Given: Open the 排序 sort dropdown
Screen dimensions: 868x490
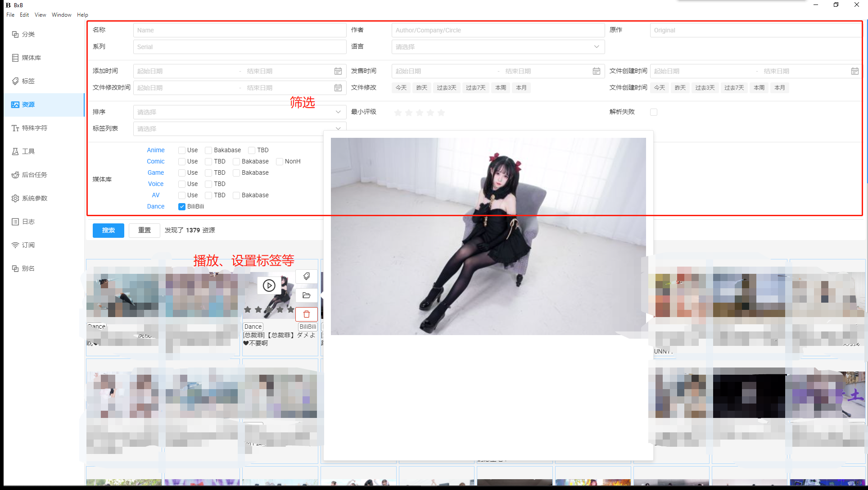Looking at the screenshot, I should pyautogui.click(x=240, y=112).
